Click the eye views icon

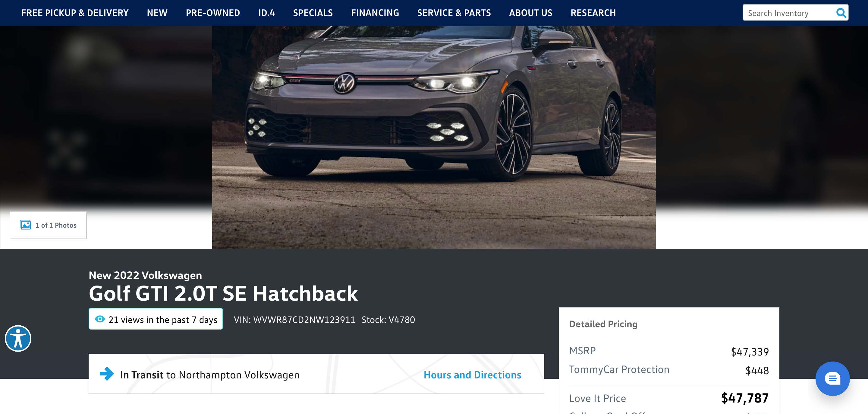[100, 319]
